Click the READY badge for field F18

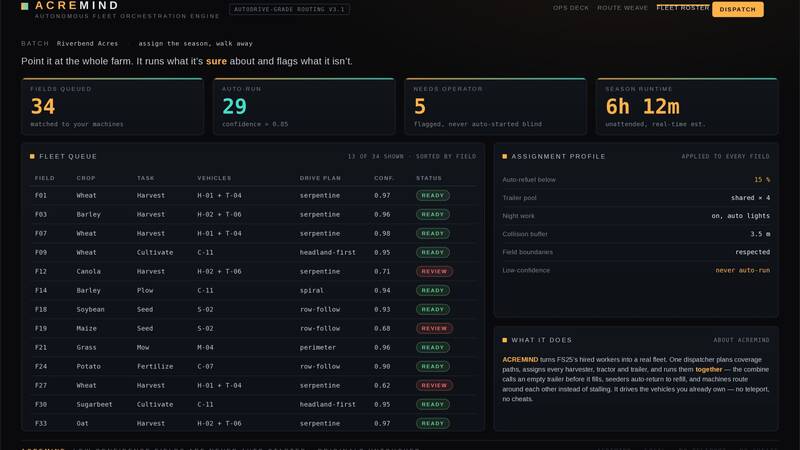pyautogui.click(x=433, y=309)
